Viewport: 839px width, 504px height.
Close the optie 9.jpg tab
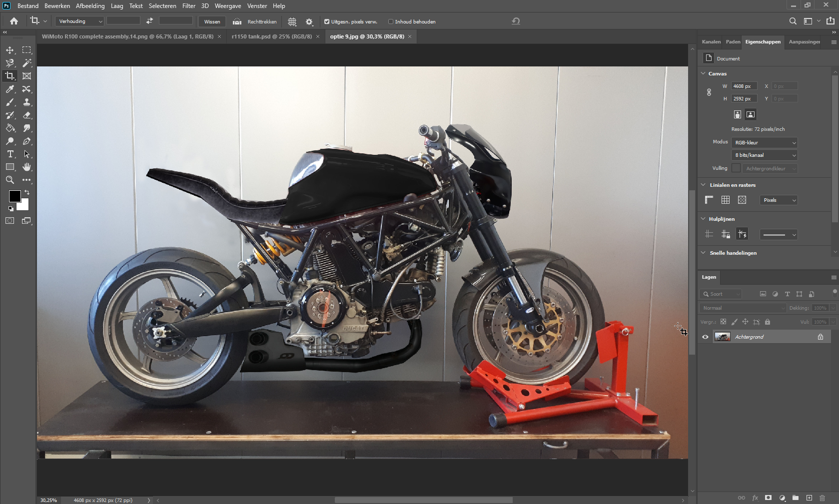pyautogui.click(x=410, y=36)
